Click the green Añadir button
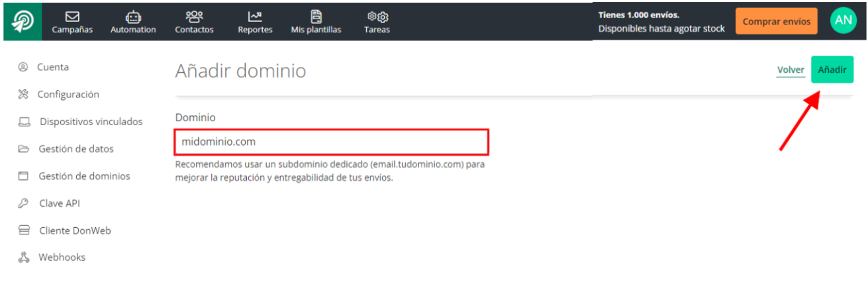868x306 pixels. click(x=832, y=70)
